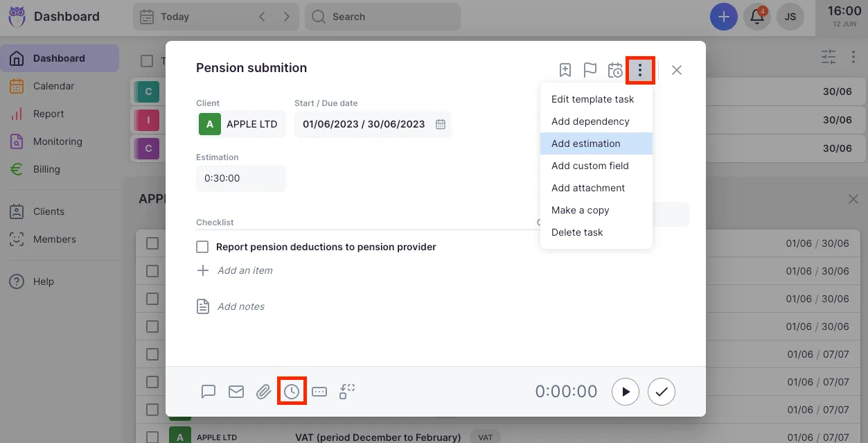Viewport: 868px width, 443px height.
Task: Open the reschedule calendar-clock icon
Action: click(614, 69)
